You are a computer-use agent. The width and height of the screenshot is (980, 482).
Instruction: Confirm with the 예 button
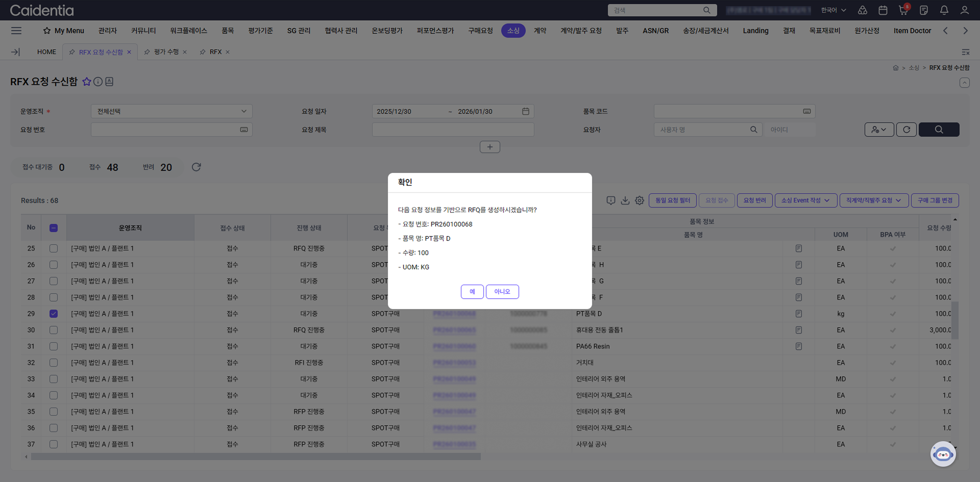tap(472, 291)
